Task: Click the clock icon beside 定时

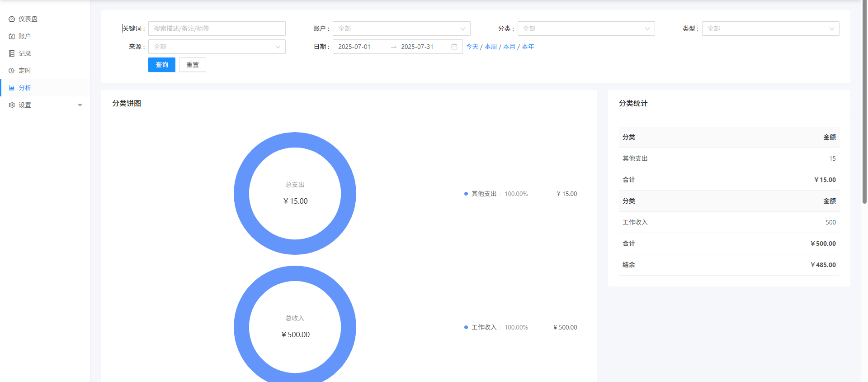Action: [x=12, y=71]
